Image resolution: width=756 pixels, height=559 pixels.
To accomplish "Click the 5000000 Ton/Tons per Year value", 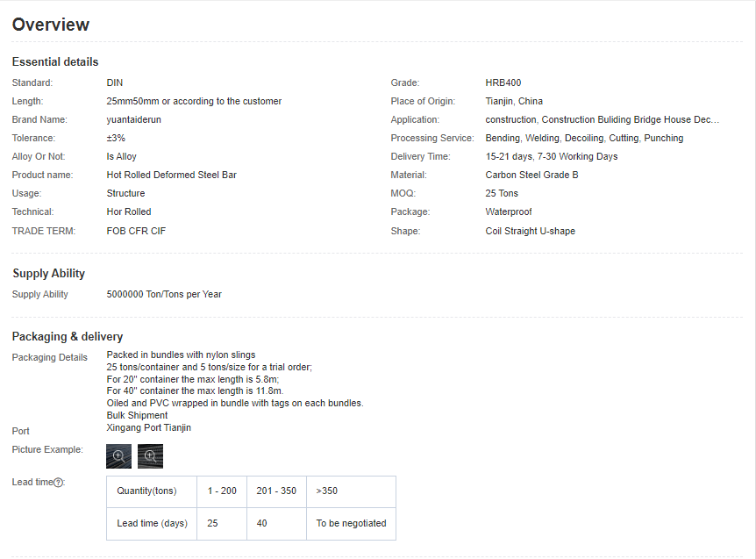I will [164, 295].
